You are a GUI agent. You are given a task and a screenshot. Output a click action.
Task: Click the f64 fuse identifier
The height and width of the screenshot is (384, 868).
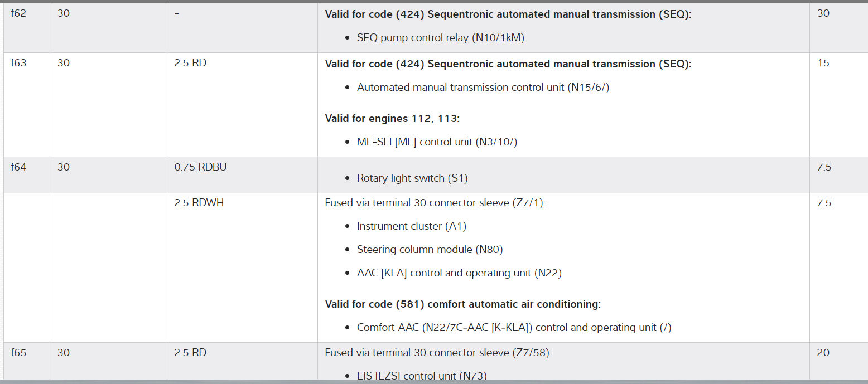point(18,167)
